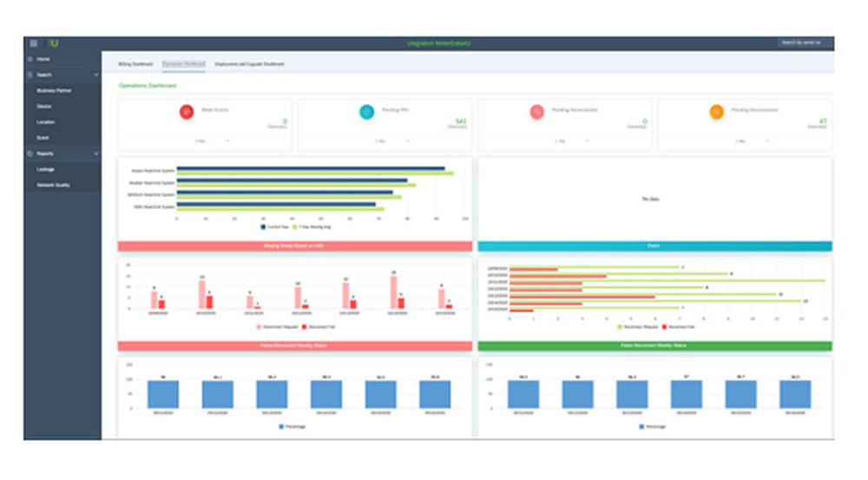This screenshot has height=480, width=868.
Task: Click the teal Event title bar
Action: pyautogui.click(x=654, y=246)
